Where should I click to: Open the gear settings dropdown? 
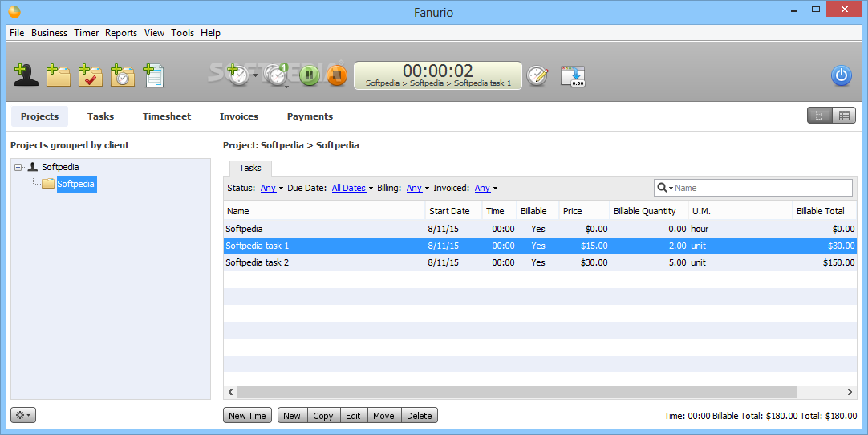click(x=23, y=415)
